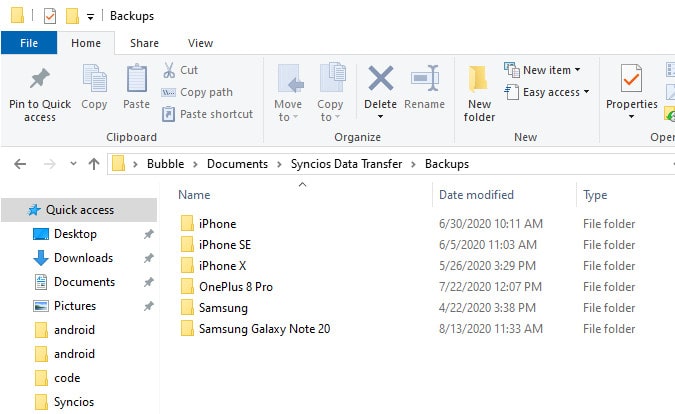675x414 pixels.
Task: Go to Documents in the address bar
Action: click(x=237, y=164)
